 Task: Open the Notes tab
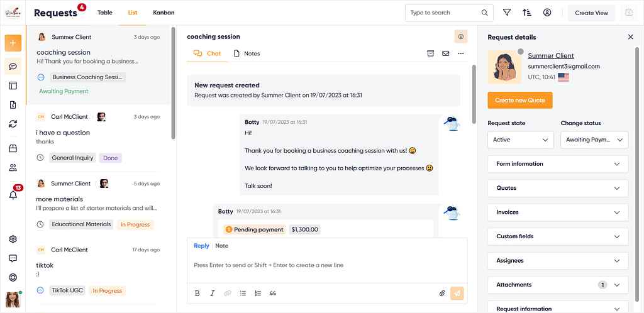[x=247, y=54]
